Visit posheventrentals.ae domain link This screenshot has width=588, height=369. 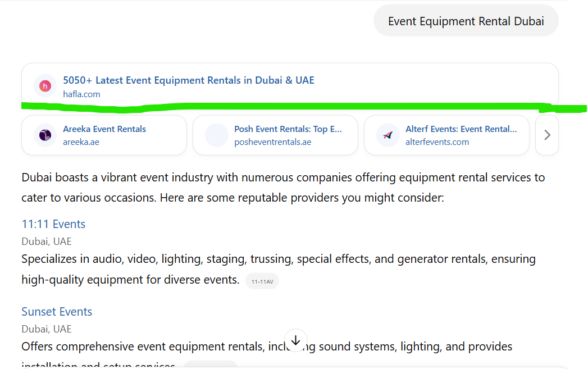coord(272,142)
